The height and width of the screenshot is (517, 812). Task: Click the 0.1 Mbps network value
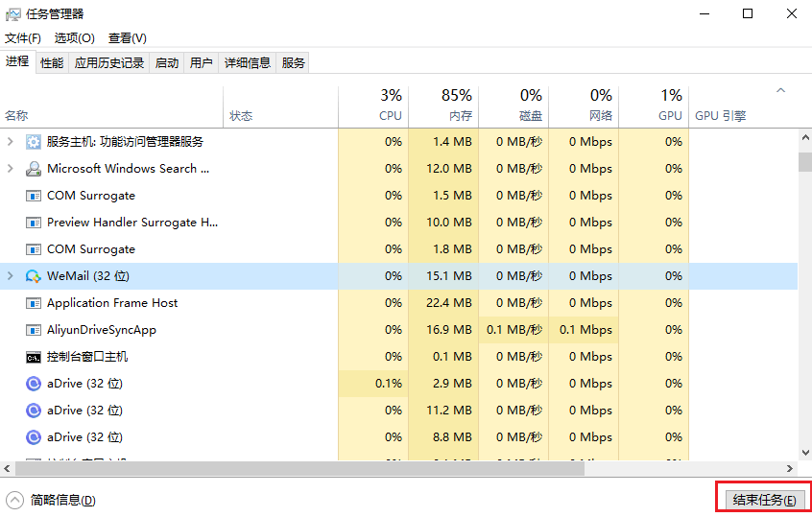click(585, 330)
